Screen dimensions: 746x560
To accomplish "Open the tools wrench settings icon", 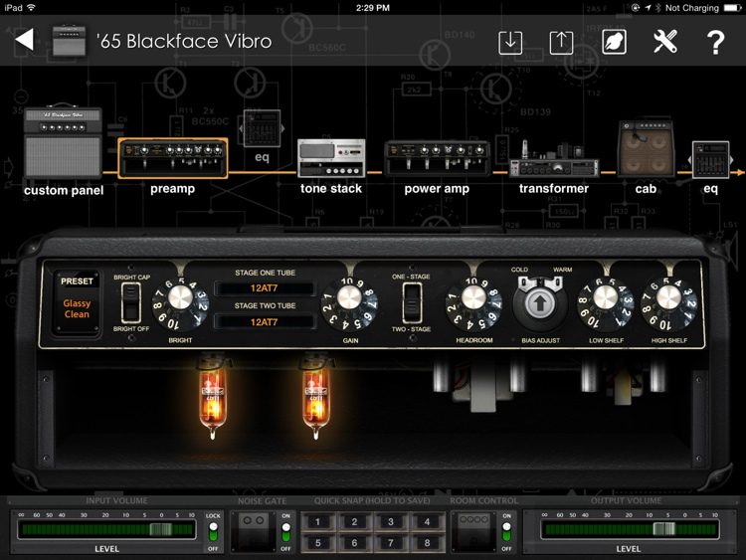I will pos(665,42).
